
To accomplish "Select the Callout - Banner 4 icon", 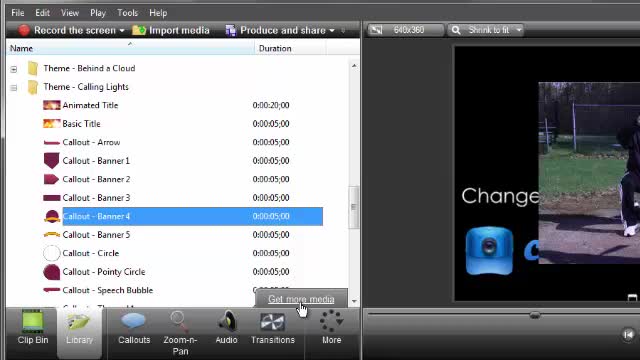I will pos(52,216).
